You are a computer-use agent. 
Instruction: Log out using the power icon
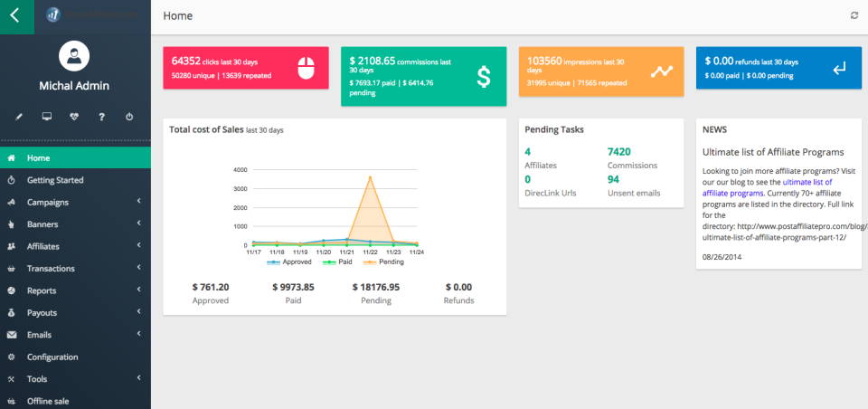(x=129, y=117)
